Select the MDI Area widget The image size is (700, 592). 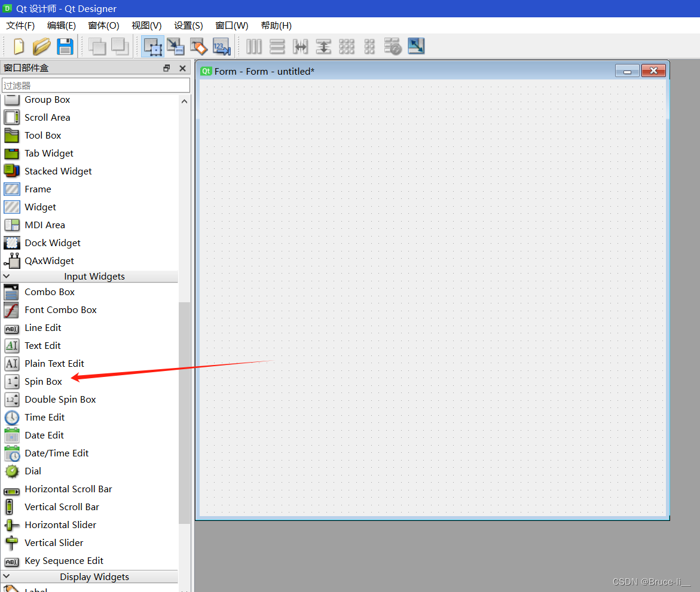coord(90,225)
